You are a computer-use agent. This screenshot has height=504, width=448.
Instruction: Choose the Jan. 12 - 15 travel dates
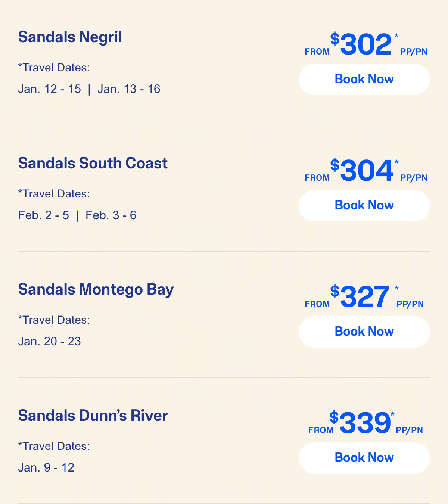[x=49, y=89]
